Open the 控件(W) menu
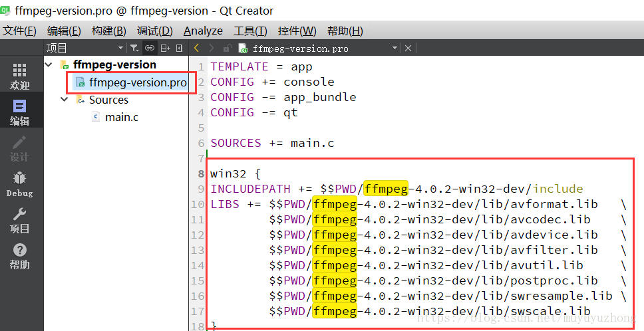 (297, 31)
